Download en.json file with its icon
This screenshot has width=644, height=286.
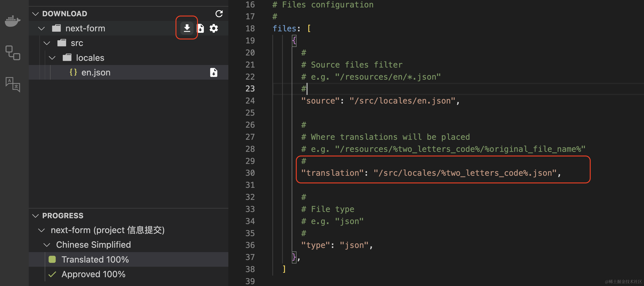214,72
